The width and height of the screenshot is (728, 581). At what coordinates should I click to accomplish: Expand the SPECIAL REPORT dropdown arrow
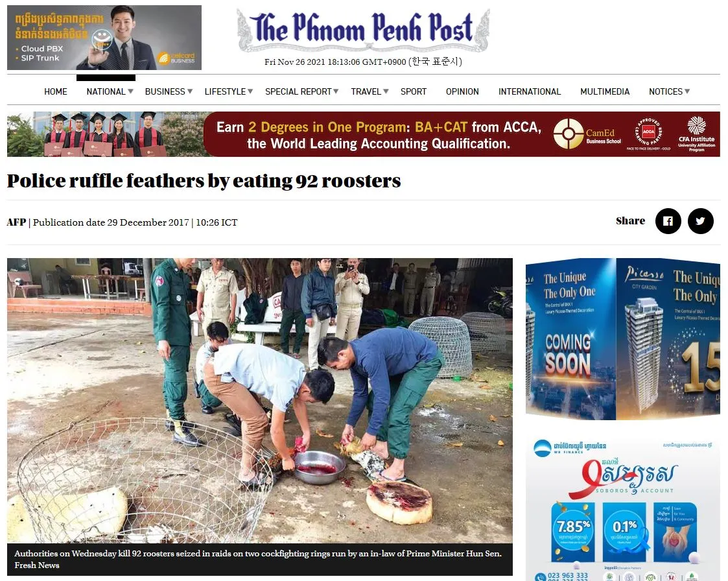pos(336,91)
